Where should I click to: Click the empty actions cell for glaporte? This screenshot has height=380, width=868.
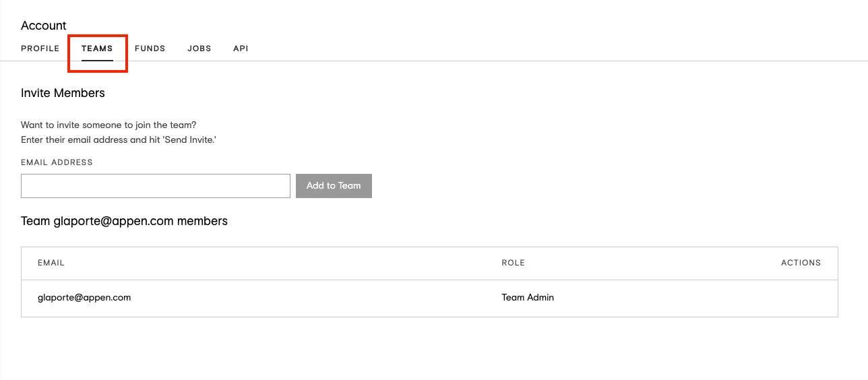point(801,298)
